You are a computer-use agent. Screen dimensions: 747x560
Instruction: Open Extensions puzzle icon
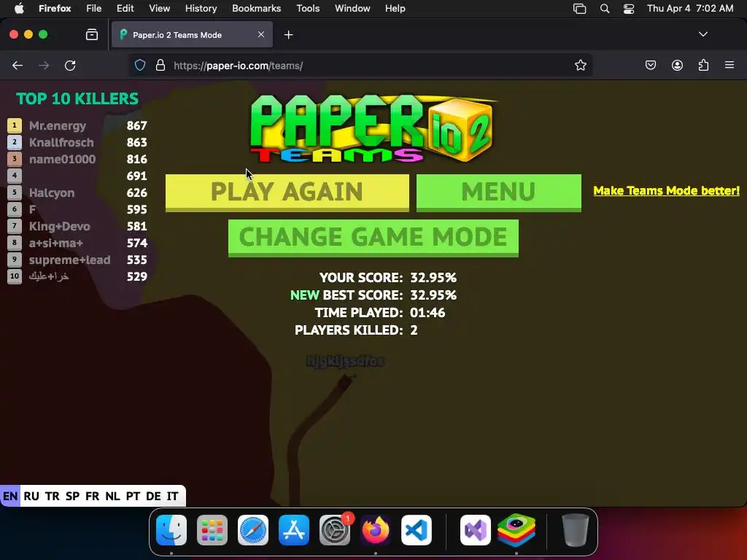(x=704, y=65)
